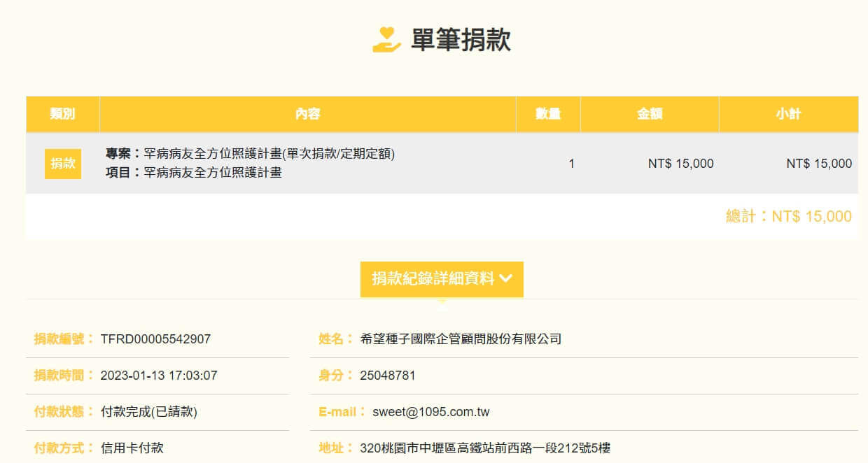Click the 金額 column header

650,114
